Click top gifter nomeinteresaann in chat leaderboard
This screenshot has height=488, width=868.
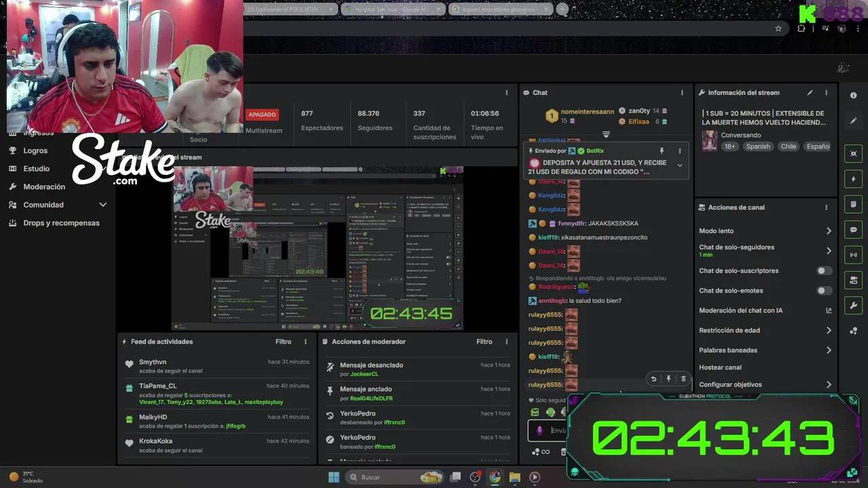click(x=587, y=112)
